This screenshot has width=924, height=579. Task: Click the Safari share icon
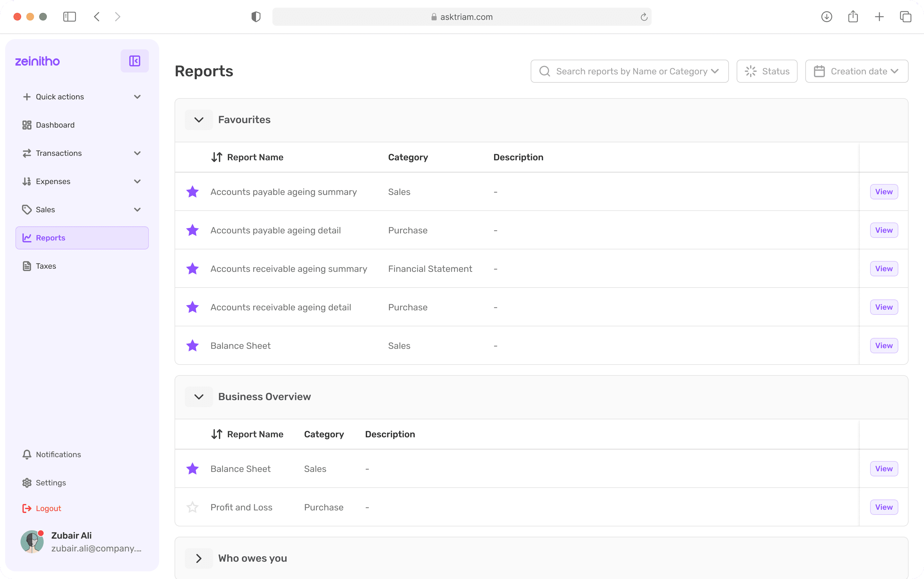[853, 17]
